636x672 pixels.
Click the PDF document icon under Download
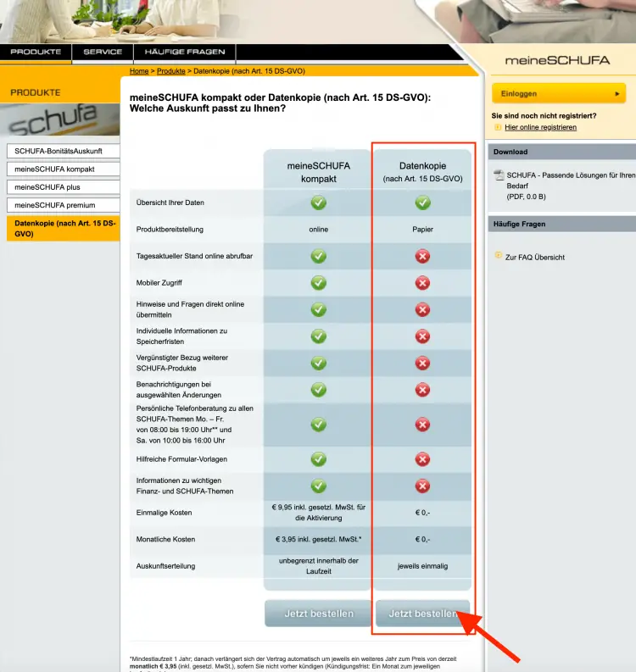(x=499, y=175)
